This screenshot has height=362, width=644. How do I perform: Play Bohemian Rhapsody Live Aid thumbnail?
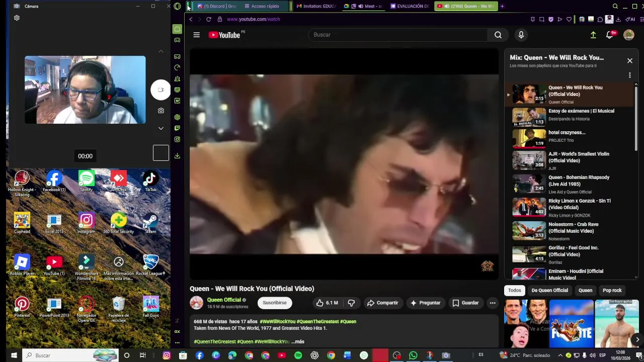pyautogui.click(x=529, y=184)
